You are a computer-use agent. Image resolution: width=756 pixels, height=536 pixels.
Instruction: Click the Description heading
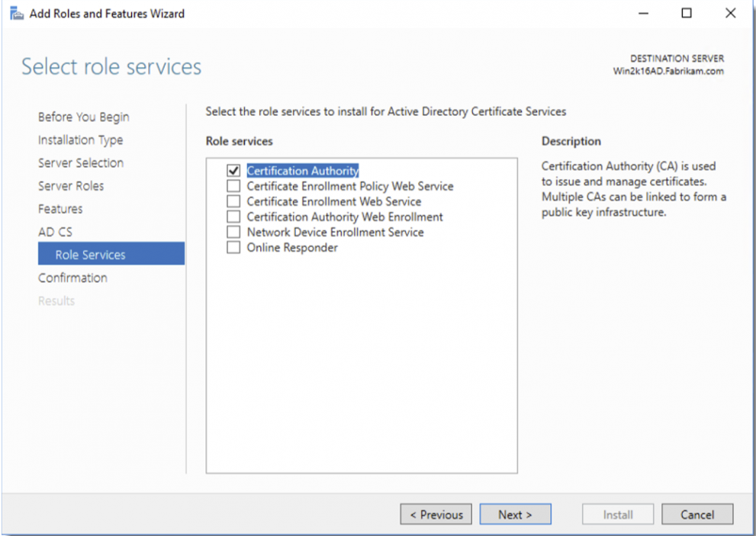click(571, 141)
